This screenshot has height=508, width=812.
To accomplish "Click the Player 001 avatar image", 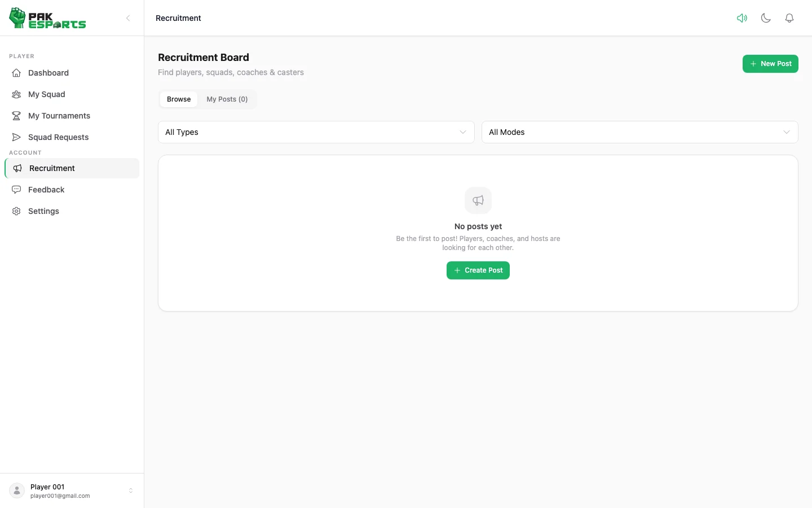I will (17, 491).
